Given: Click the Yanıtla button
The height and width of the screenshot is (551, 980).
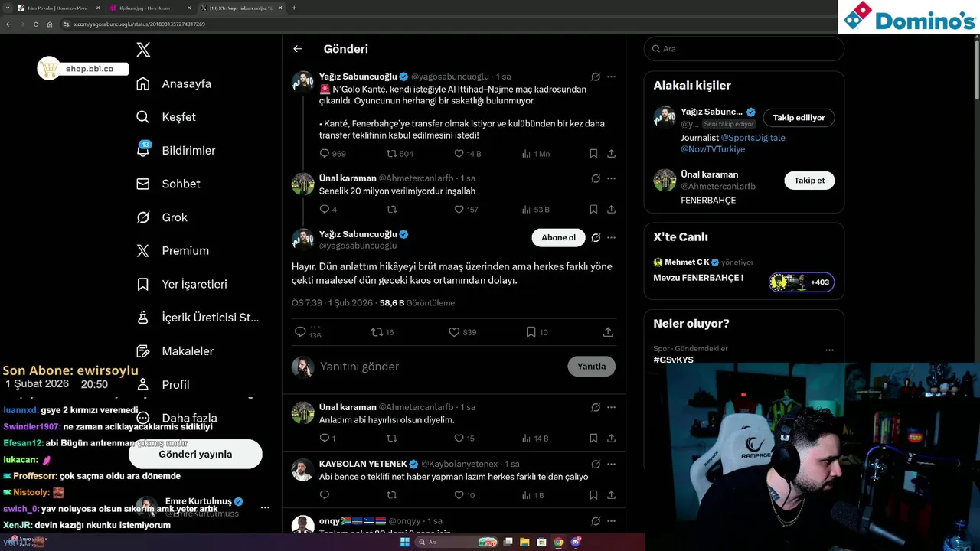Looking at the screenshot, I should pyautogui.click(x=591, y=366).
